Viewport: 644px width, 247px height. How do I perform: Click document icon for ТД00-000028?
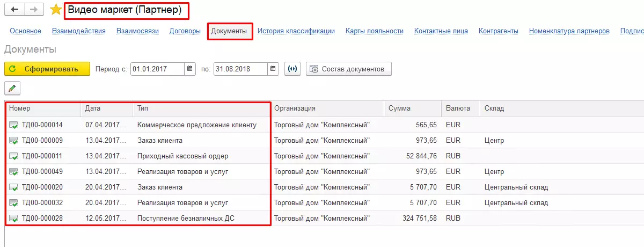point(13,219)
